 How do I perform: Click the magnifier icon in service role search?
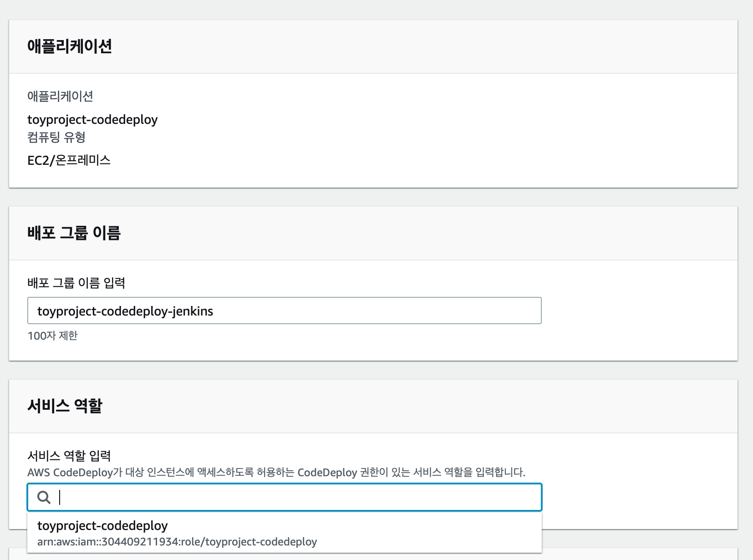pos(44,498)
